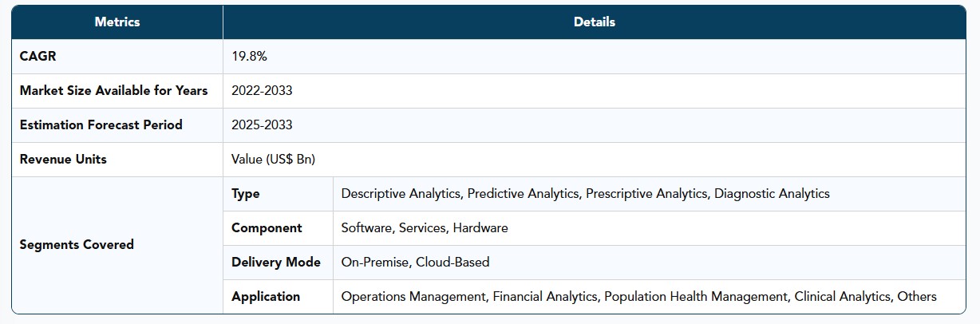Select Estimation Forecast Period label
This screenshot has height=324, width=980.
(x=101, y=125)
